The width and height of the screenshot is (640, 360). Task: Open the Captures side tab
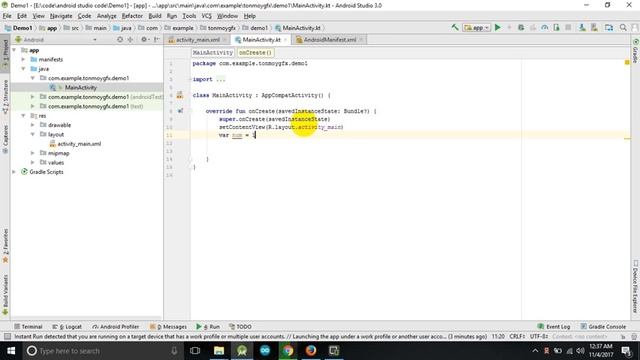click(5, 139)
